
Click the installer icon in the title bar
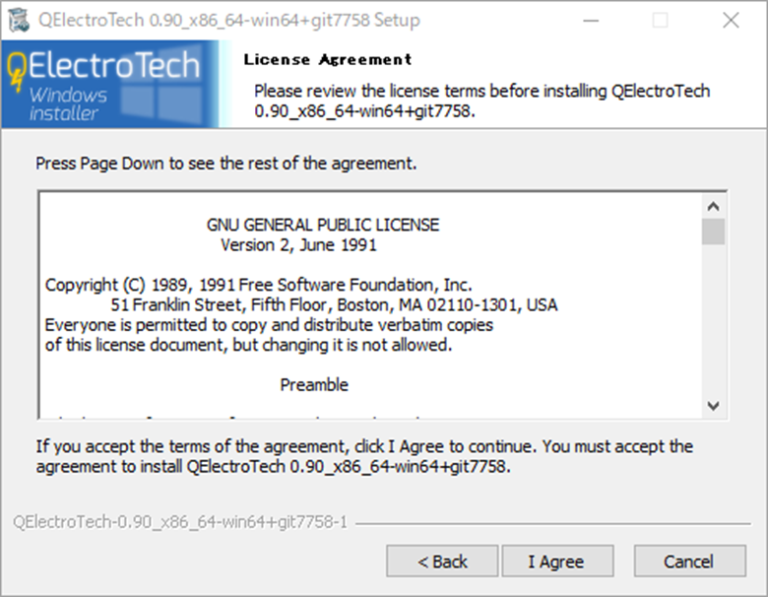coord(19,20)
